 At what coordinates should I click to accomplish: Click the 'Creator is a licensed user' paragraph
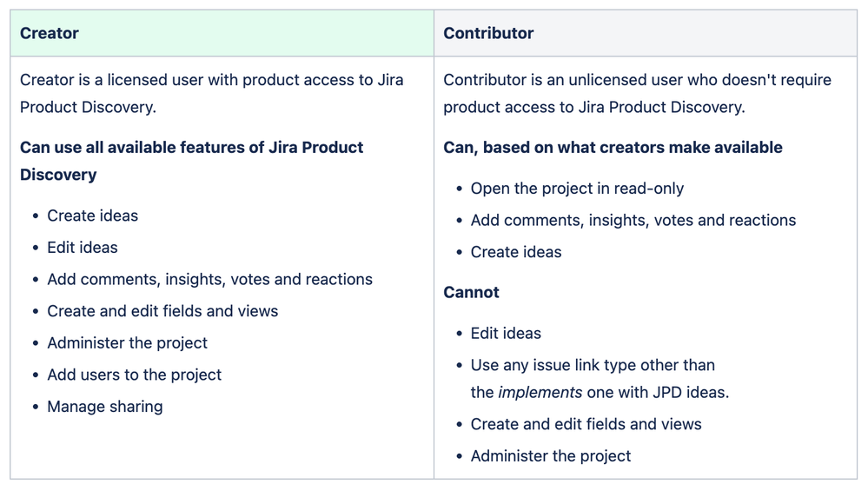(211, 93)
